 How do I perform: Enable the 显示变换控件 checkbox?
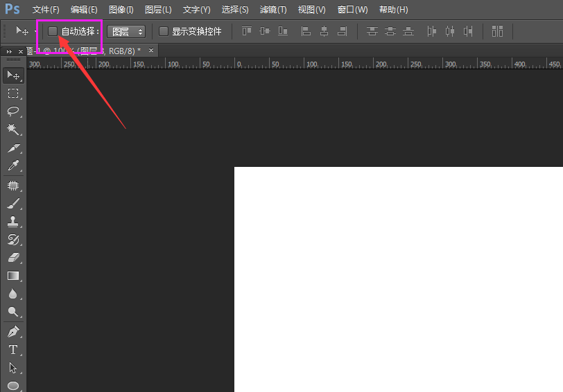pyautogui.click(x=164, y=31)
